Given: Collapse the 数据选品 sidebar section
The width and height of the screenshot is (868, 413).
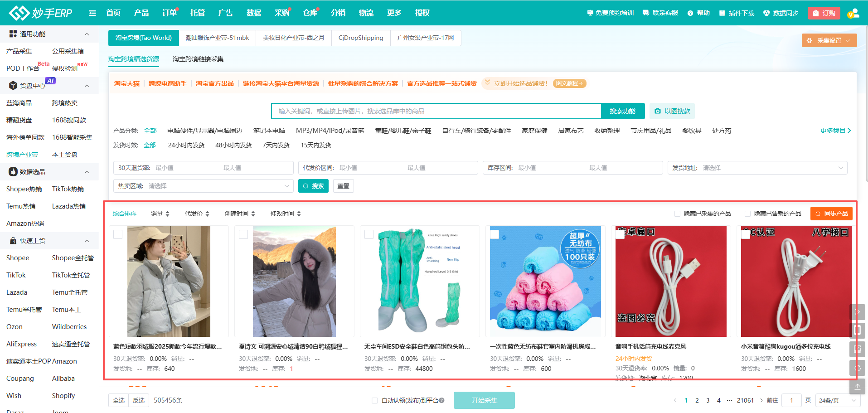Looking at the screenshot, I should pyautogui.click(x=87, y=172).
